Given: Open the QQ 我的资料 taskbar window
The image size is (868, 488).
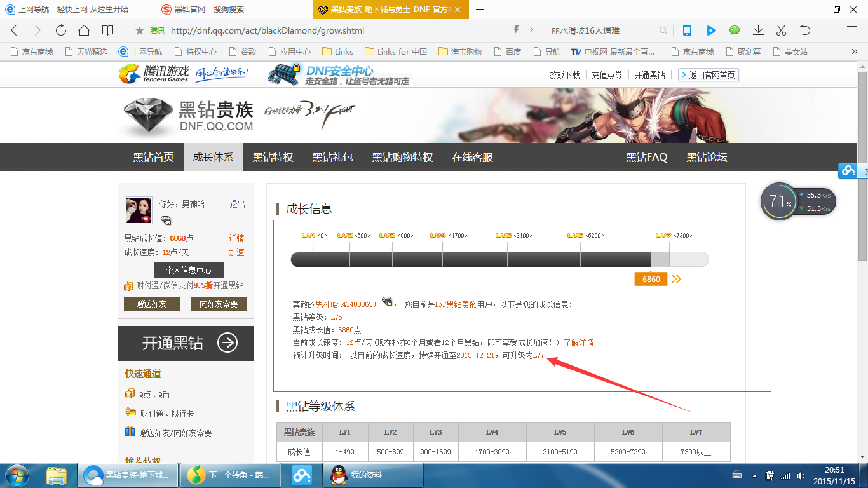Looking at the screenshot, I should pyautogui.click(x=372, y=475).
